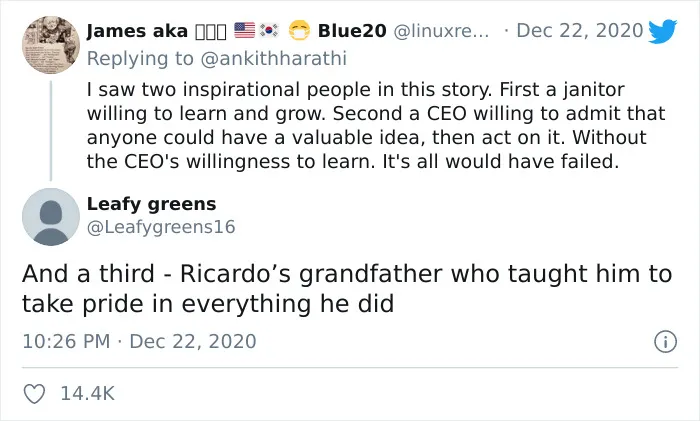Click the masked face emoji
700x421 pixels.
pyautogui.click(x=299, y=30)
